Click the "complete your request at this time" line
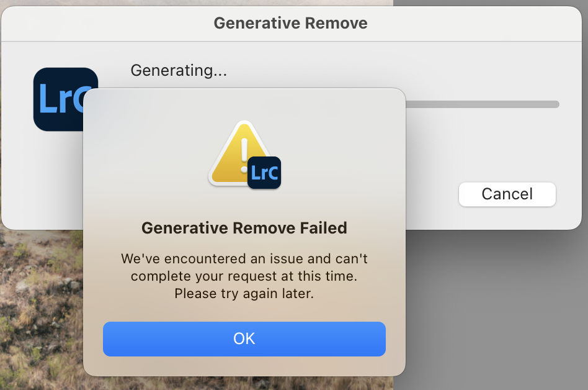 point(244,275)
